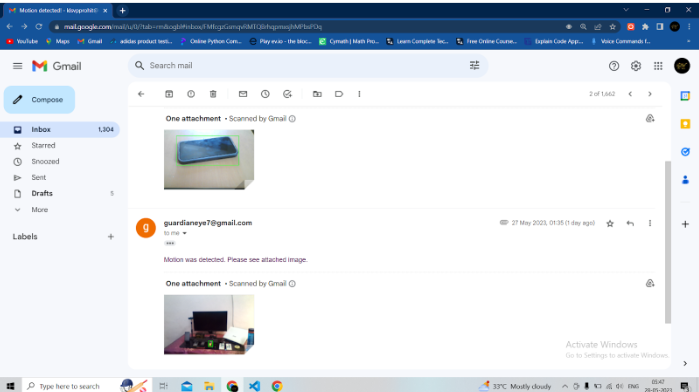Open the Labels tag icon in toolbar

point(339,94)
